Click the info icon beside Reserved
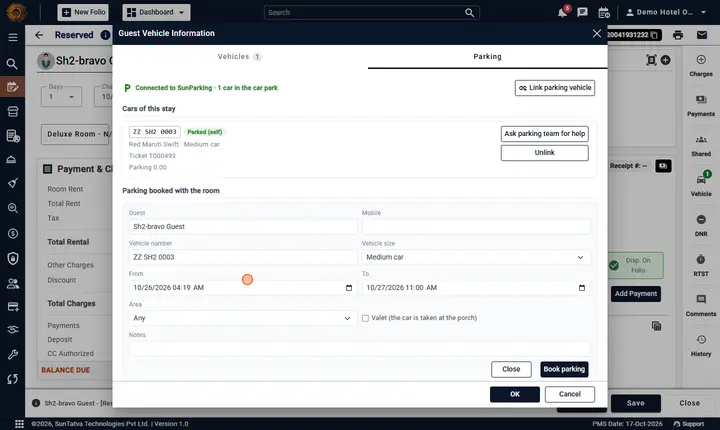Viewport: 720px width, 430px height. (x=105, y=35)
